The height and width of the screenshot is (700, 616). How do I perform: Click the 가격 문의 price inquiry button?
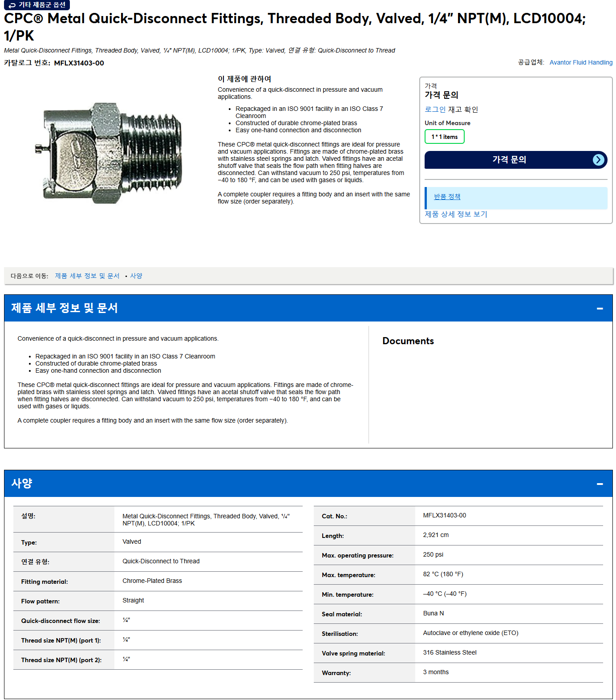516,160
